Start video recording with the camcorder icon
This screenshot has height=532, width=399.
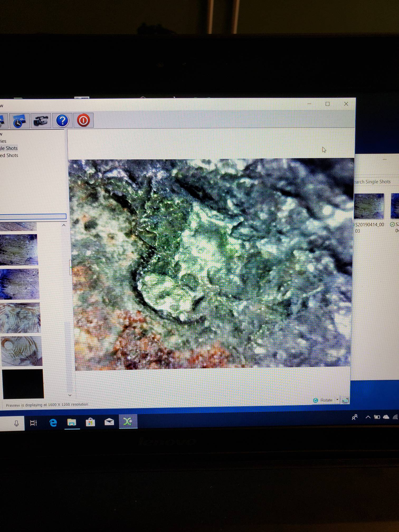(x=41, y=121)
